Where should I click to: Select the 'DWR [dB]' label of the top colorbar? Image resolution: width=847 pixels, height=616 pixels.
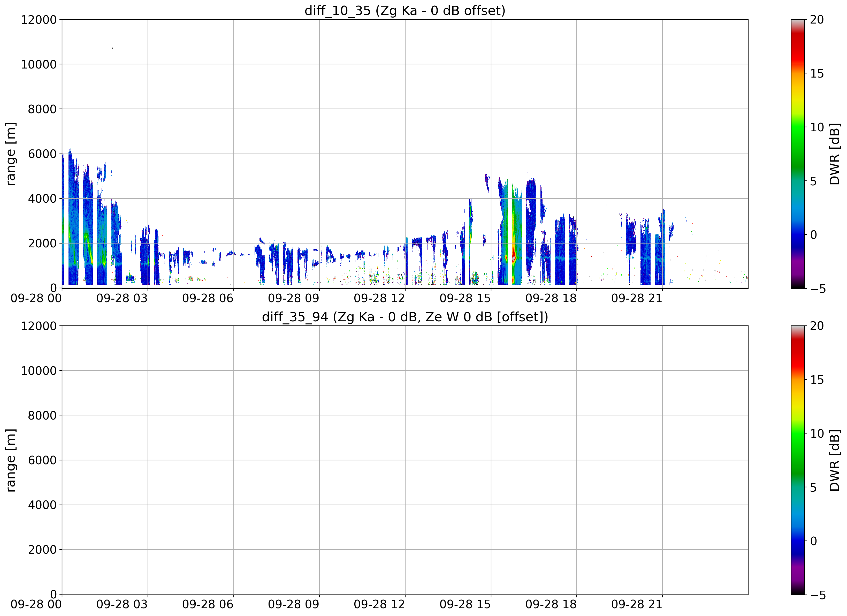point(834,154)
